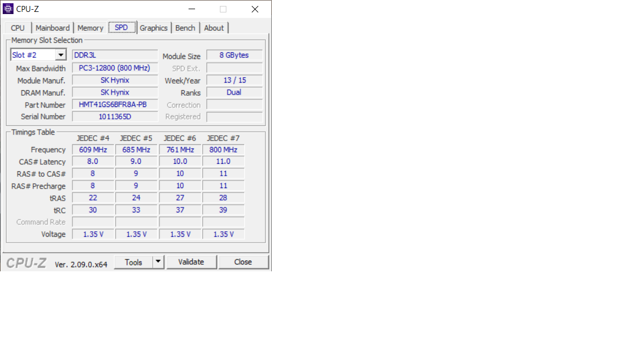Select part number HMT41GS6BFR8A-PB
This screenshot has height=354, width=644.
point(115,104)
